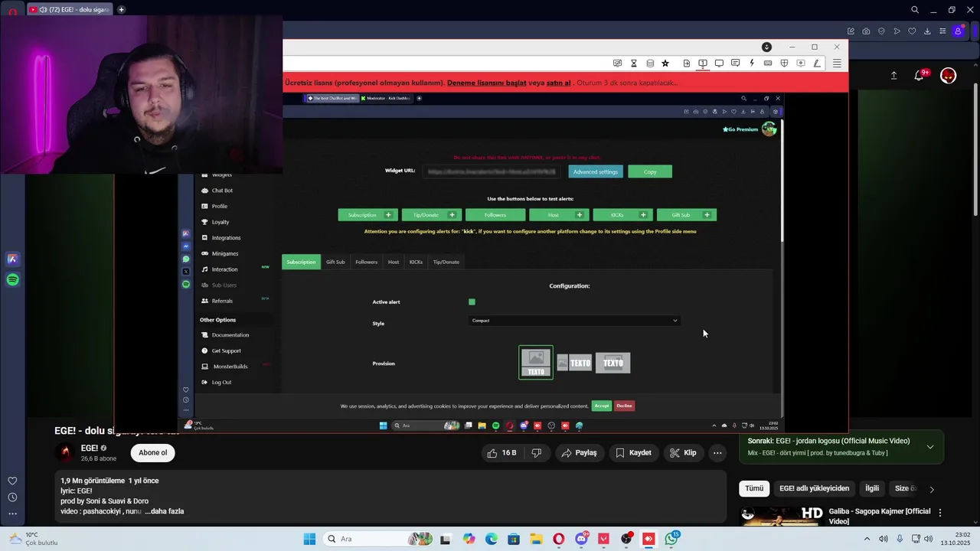This screenshot has height=551, width=980.
Task: Click the plus on Gift Sub test button
Action: [x=707, y=215]
